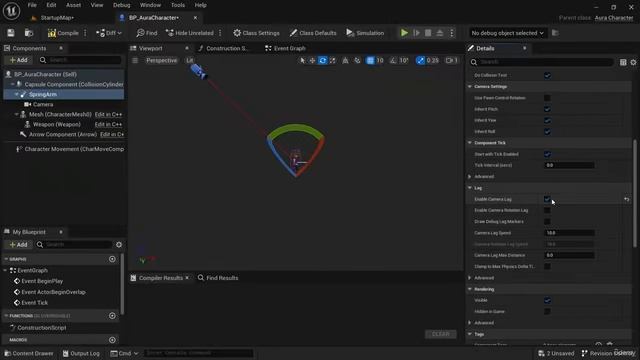
Task: Open the Diff dropdown
Action: click(109, 33)
